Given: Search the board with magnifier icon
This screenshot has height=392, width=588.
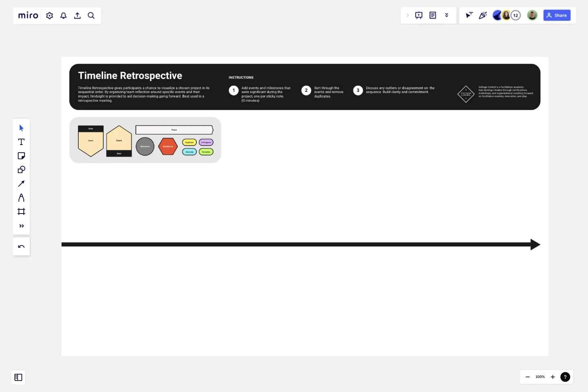Looking at the screenshot, I should point(91,16).
